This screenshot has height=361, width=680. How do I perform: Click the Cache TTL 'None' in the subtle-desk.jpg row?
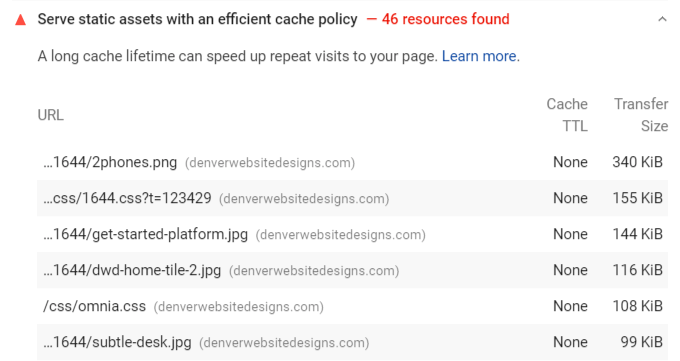[x=570, y=342]
